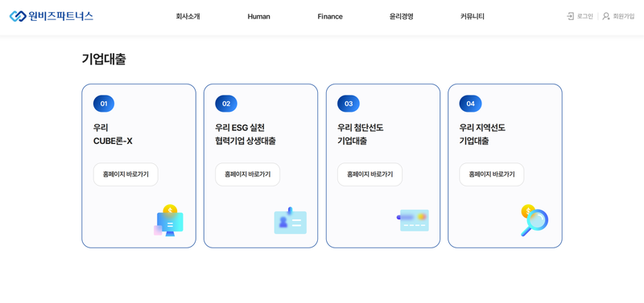
Task: Click 홈페이지 바로가기 for ESG 실천 상생대출
Action: point(248,174)
